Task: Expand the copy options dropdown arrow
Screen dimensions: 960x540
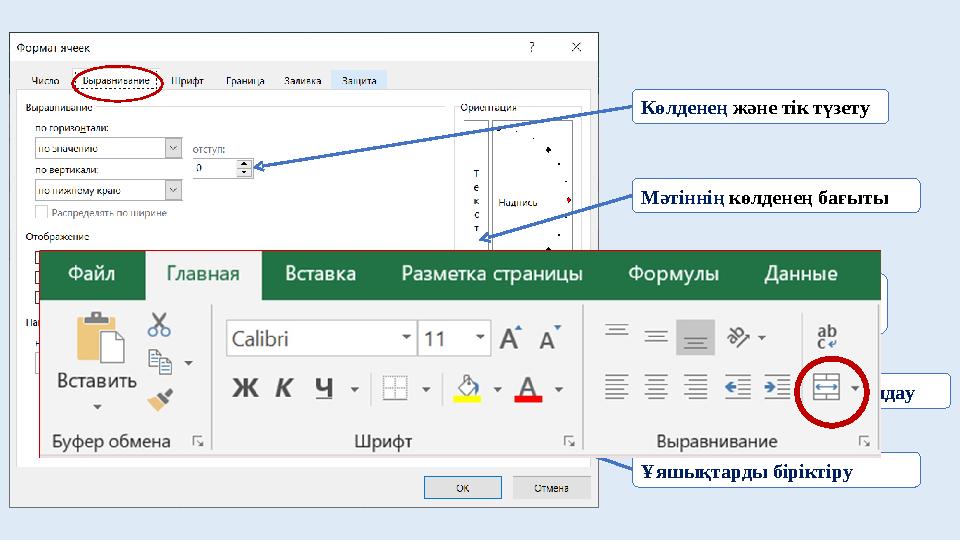Action: [x=189, y=363]
